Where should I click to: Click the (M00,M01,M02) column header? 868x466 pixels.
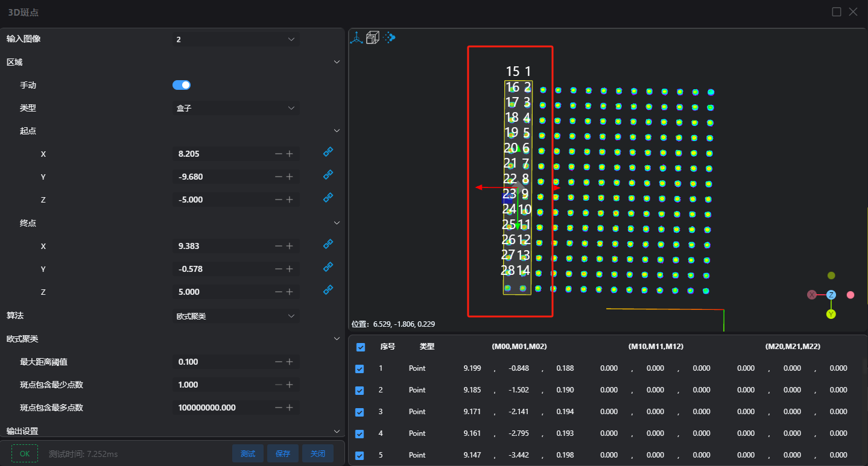coord(519,347)
